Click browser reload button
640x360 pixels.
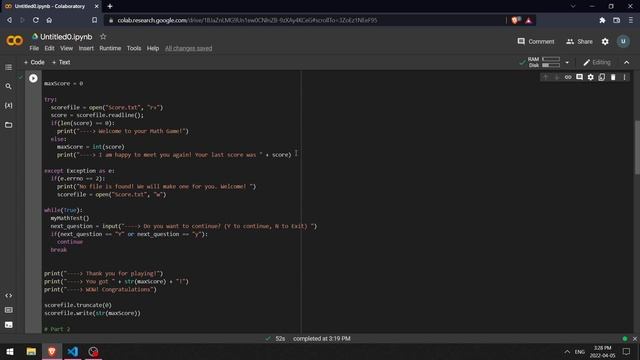click(36, 20)
